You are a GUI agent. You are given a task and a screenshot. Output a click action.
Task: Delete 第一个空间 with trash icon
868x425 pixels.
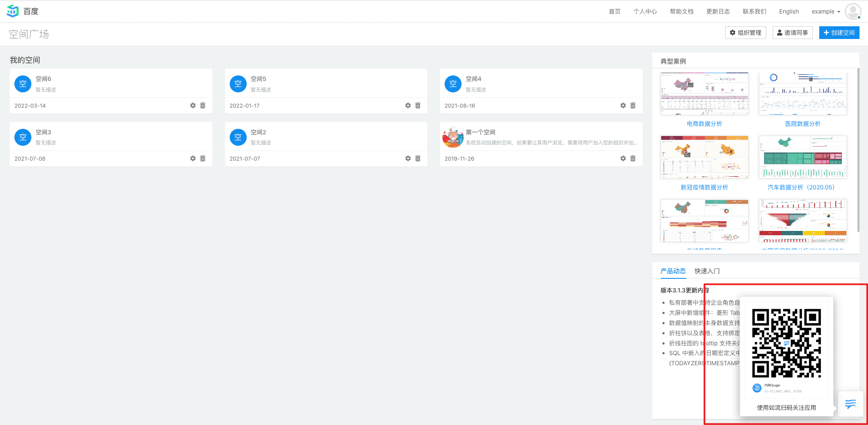coord(633,158)
